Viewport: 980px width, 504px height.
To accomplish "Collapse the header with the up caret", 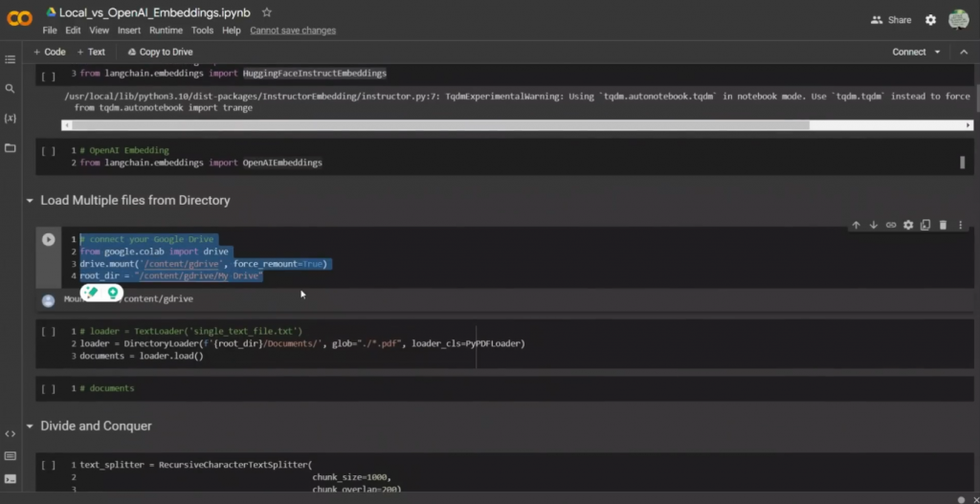I will click(963, 52).
